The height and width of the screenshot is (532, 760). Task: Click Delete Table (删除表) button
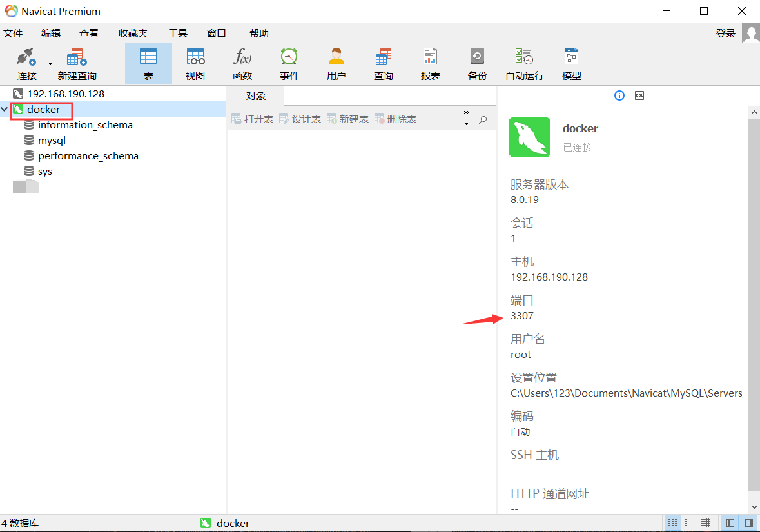click(395, 119)
